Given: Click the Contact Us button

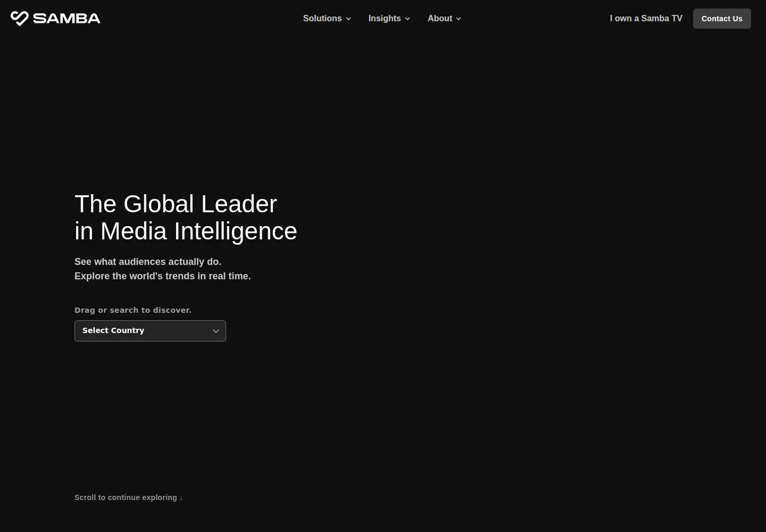Looking at the screenshot, I should (722, 19).
